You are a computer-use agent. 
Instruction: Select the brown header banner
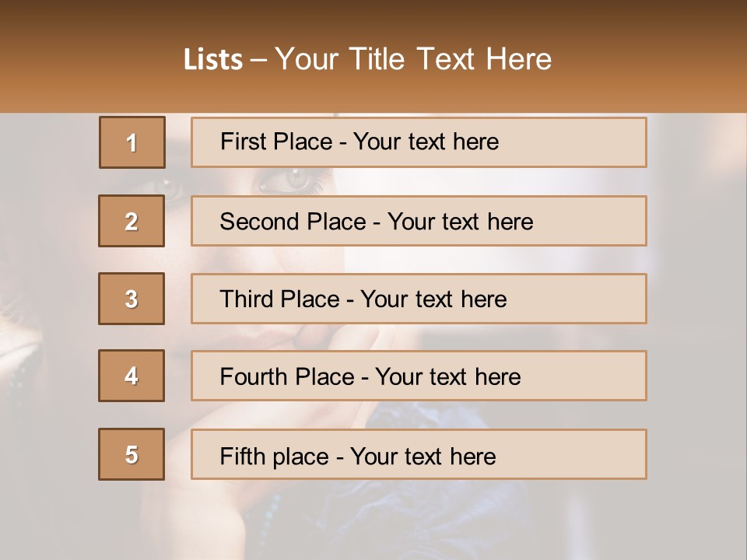[x=373, y=56]
